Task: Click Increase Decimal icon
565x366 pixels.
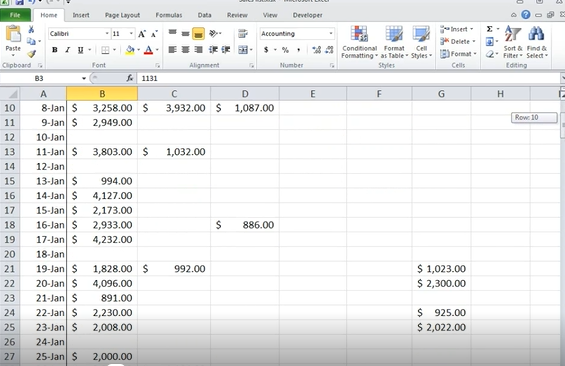Action: point(317,50)
